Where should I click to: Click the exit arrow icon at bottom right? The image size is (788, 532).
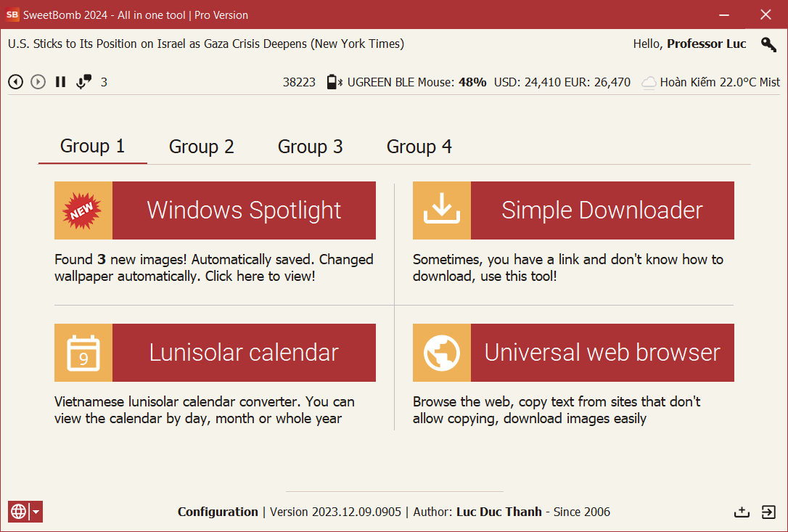click(x=768, y=512)
